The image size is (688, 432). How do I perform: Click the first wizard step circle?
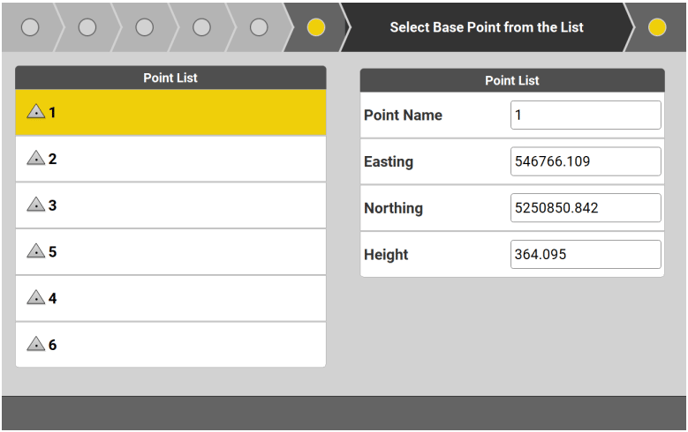[x=30, y=28]
